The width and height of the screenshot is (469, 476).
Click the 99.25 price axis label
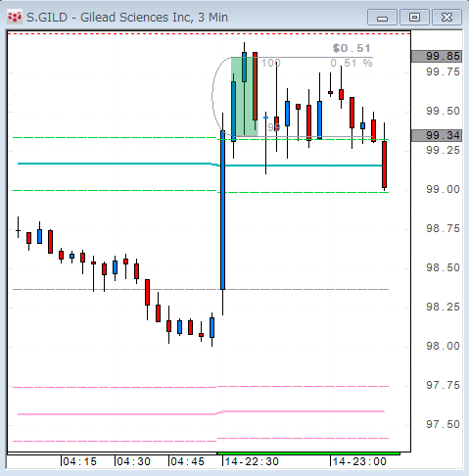coord(443,150)
